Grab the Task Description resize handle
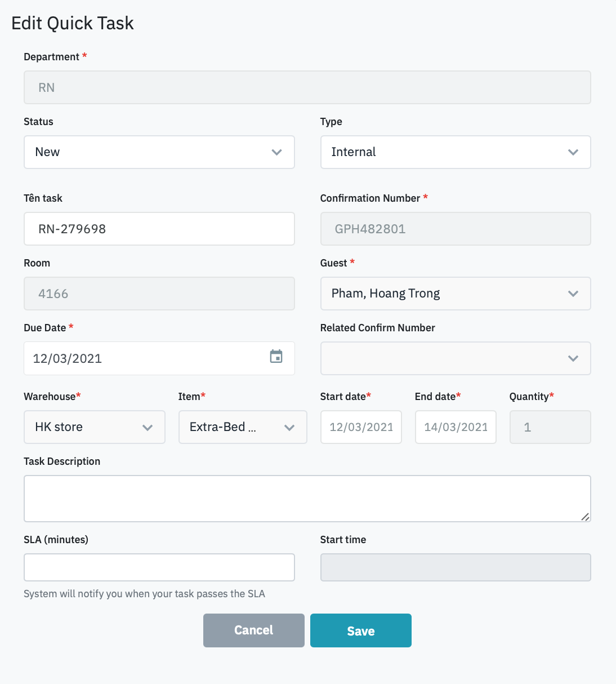This screenshot has height=684, width=616. 585,517
